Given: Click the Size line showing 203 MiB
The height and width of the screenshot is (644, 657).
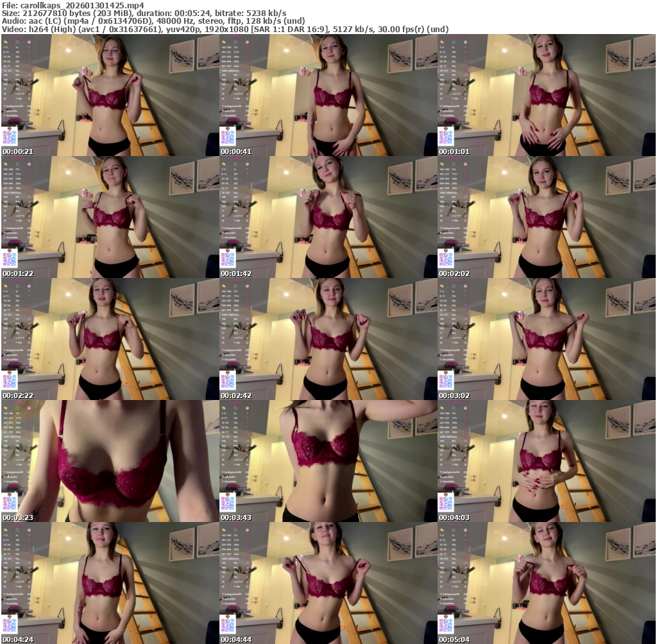Looking at the screenshot, I should [144, 13].
